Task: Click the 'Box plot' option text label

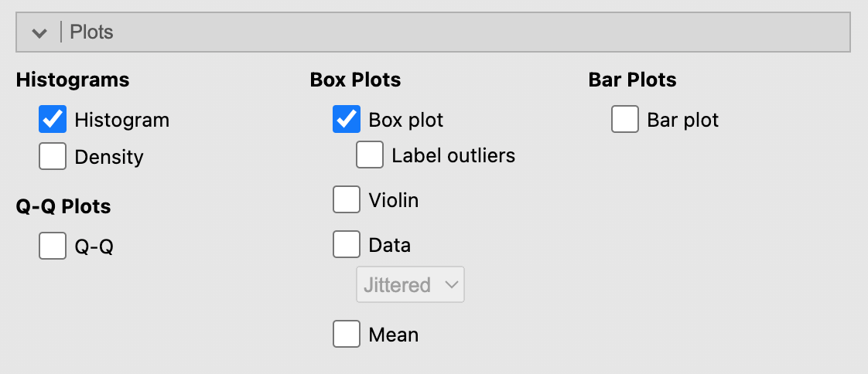Action: click(x=406, y=121)
